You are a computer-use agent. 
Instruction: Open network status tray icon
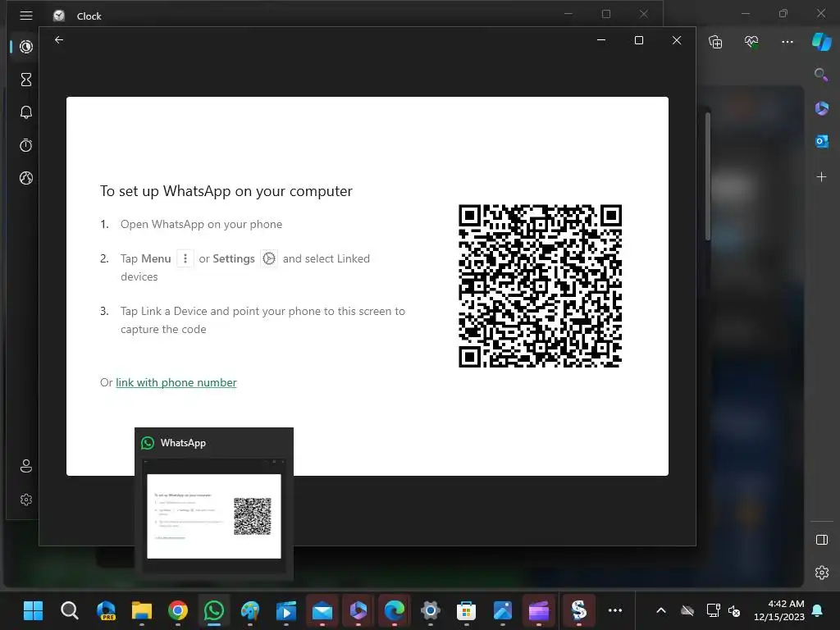click(x=713, y=610)
